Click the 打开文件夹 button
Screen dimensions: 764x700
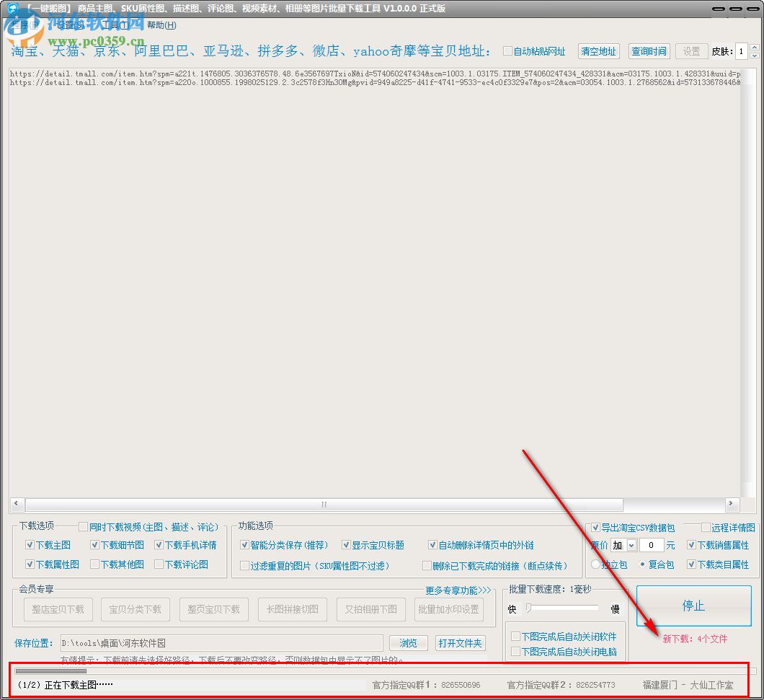(x=460, y=643)
